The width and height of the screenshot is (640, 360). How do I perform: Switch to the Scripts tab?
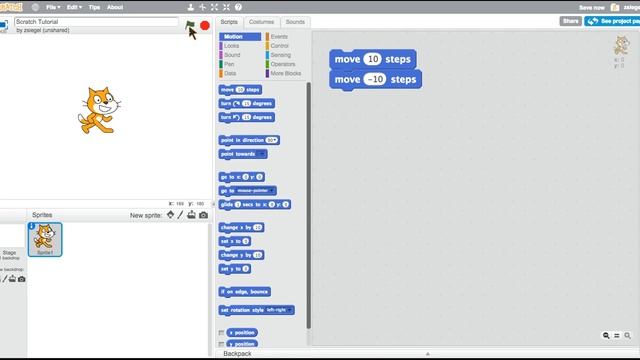pos(229,22)
